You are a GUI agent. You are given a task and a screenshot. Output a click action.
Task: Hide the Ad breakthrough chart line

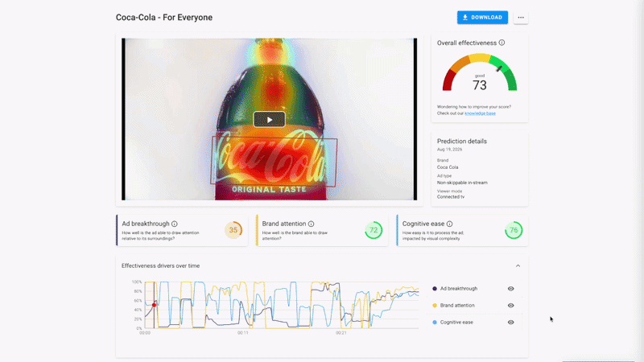click(x=511, y=289)
